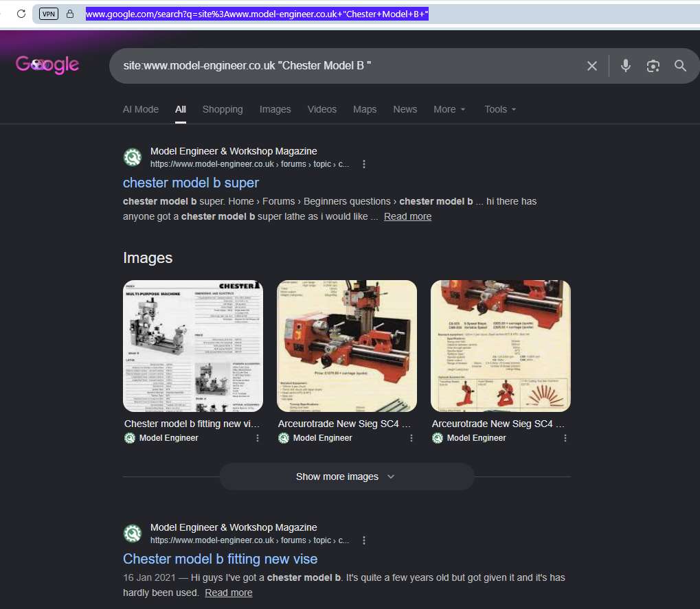700x609 pixels.
Task: Switch to the Images tab
Action: point(275,109)
